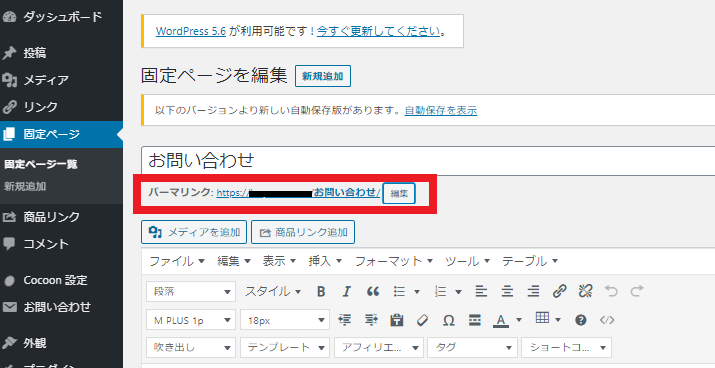Align text right icon

533,291
